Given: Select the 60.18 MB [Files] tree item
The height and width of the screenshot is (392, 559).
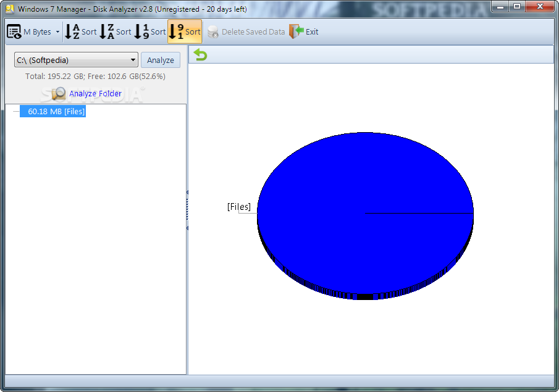Looking at the screenshot, I should (53, 111).
